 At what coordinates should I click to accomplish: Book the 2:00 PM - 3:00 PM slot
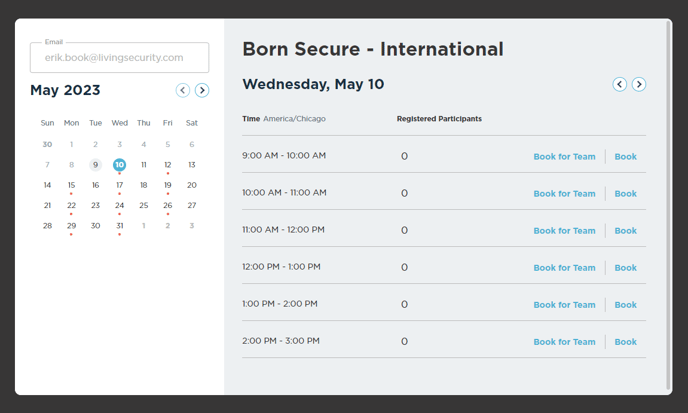click(x=625, y=342)
